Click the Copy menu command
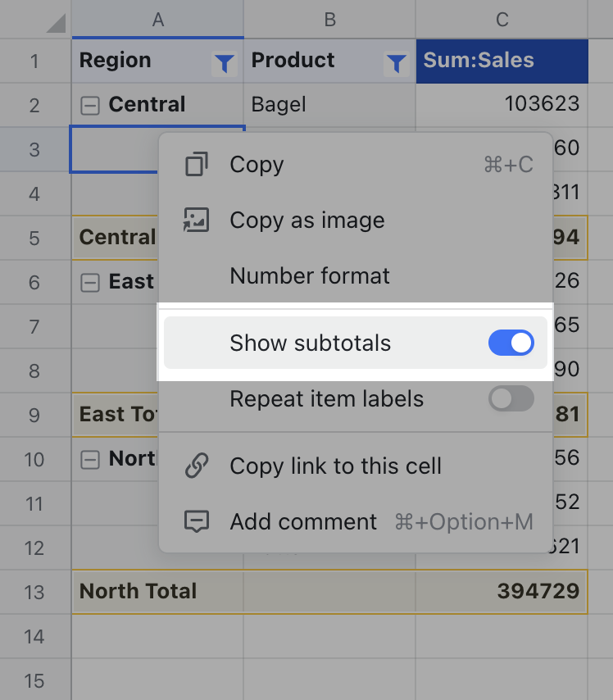The height and width of the screenshot is (700, 613). 256,164
